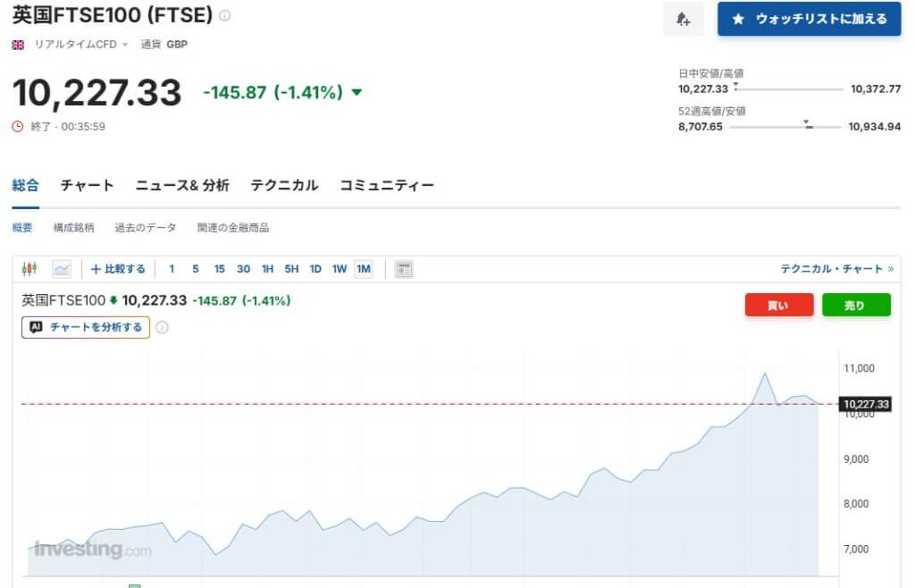This screenshot has height=588, width=915.
Task: Select the 概要 sub-tab
Action: coord(22,228)
